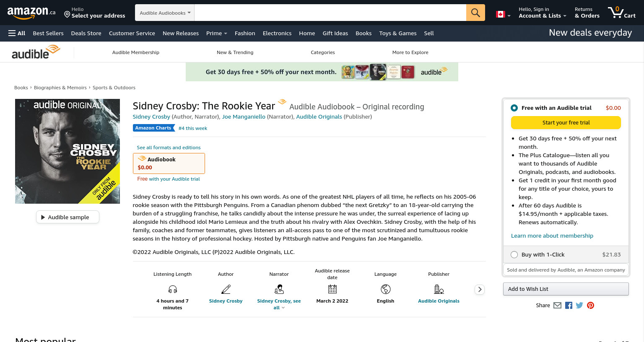
Task: Share on Facebook icon
Action: [569, 306]
